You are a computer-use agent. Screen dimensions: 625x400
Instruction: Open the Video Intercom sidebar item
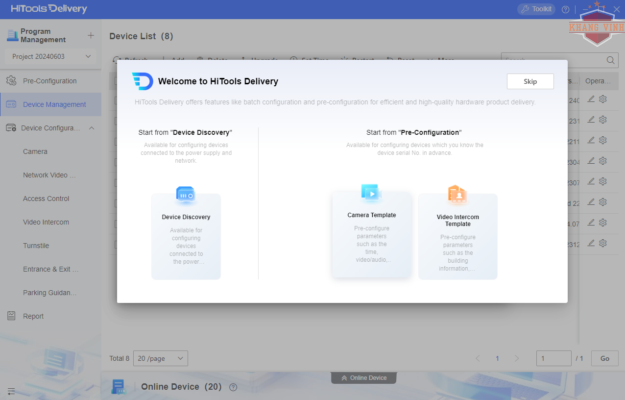tap(46, 222)
